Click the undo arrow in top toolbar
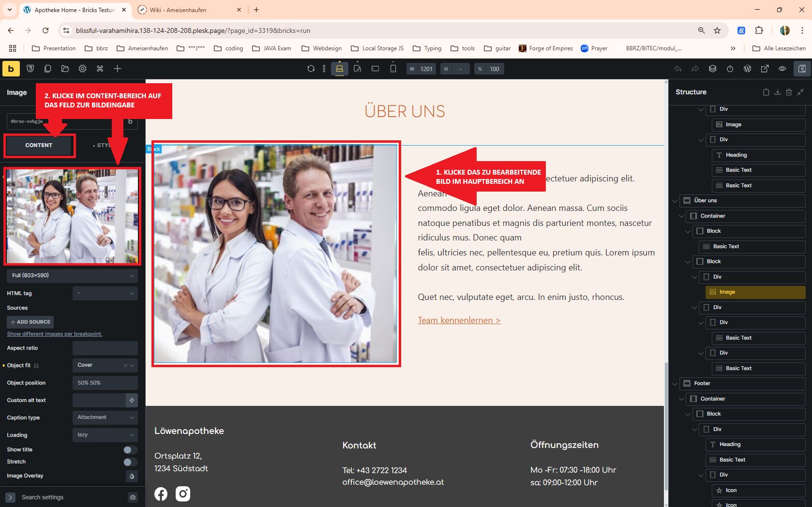The width and height of the screenshot is (812, 507). point(677,69)
